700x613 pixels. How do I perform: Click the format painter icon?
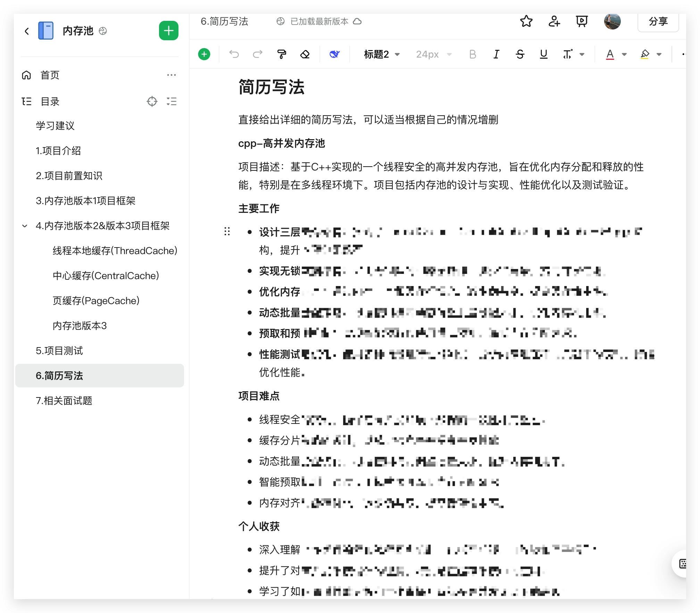click(282, 54)
